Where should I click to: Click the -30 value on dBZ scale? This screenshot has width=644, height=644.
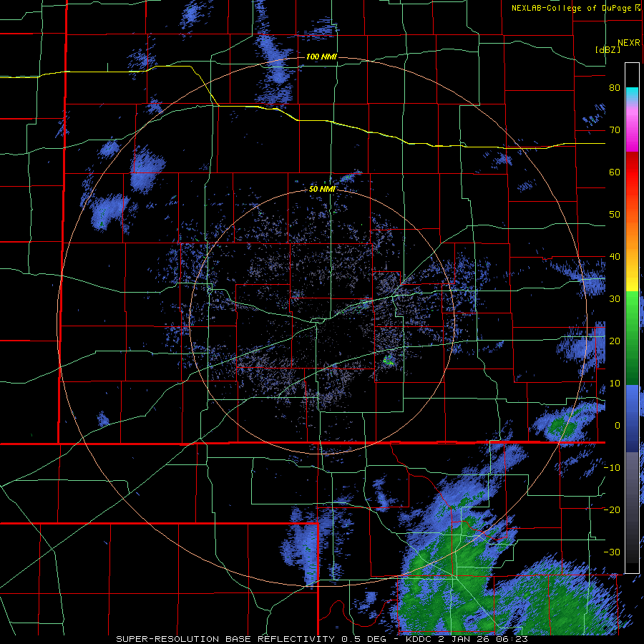click(x=612, y=552)
